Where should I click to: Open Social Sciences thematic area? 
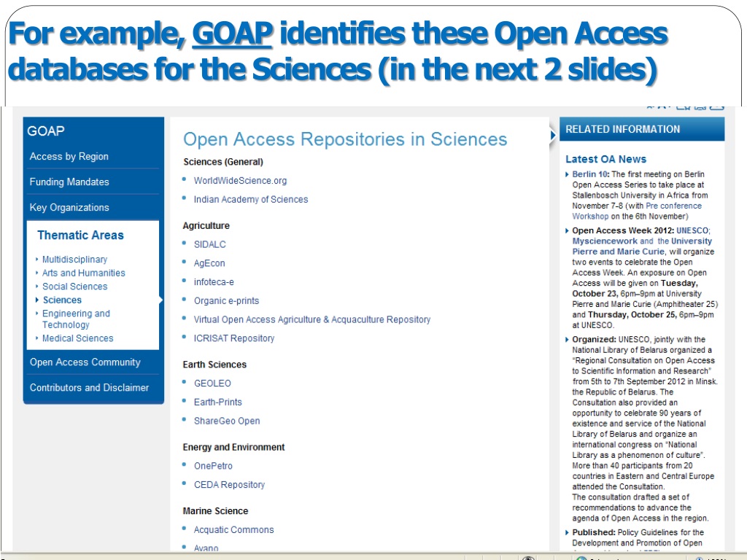75,286
